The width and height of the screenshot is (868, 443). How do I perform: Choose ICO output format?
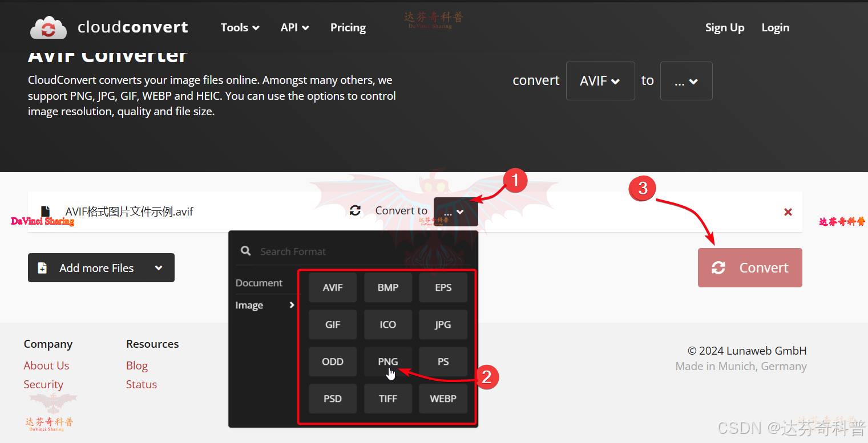388,324
